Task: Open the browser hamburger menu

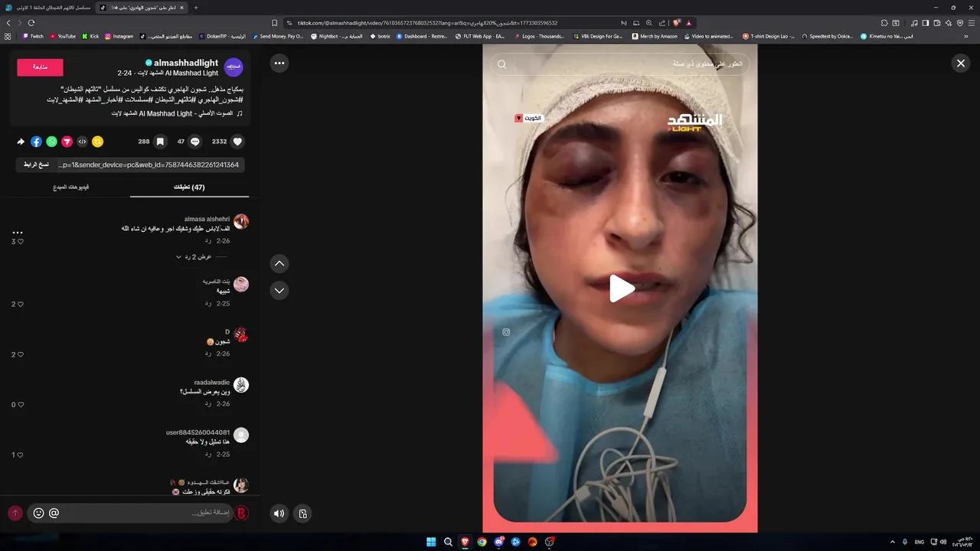Action: point(972,23)
